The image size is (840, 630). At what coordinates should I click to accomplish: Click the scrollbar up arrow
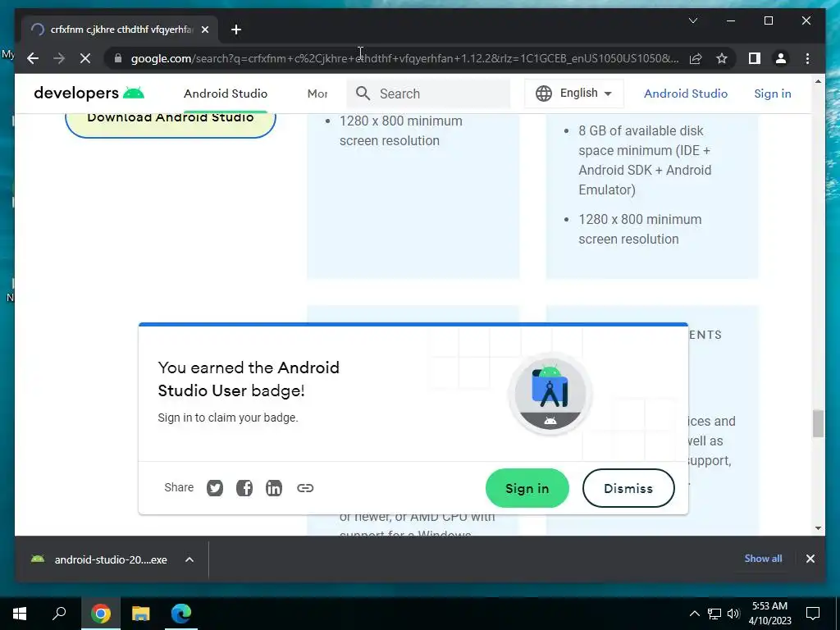point(818,81)
